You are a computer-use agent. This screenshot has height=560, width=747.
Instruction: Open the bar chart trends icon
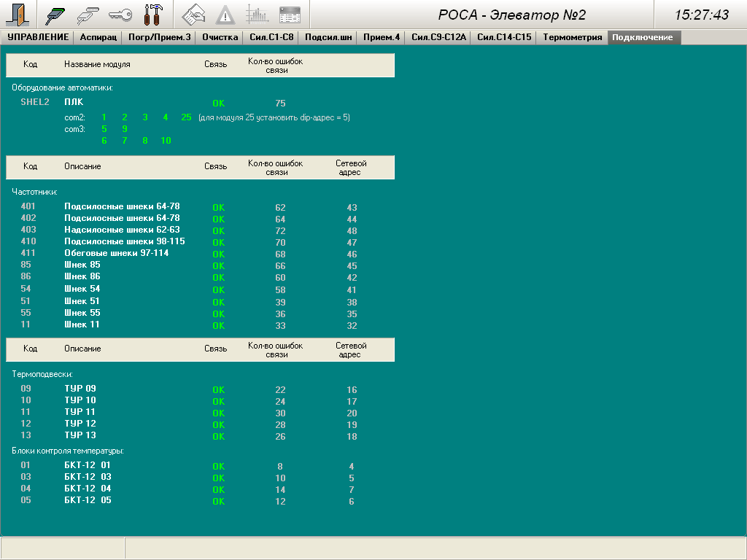click(x=258, y=15)
